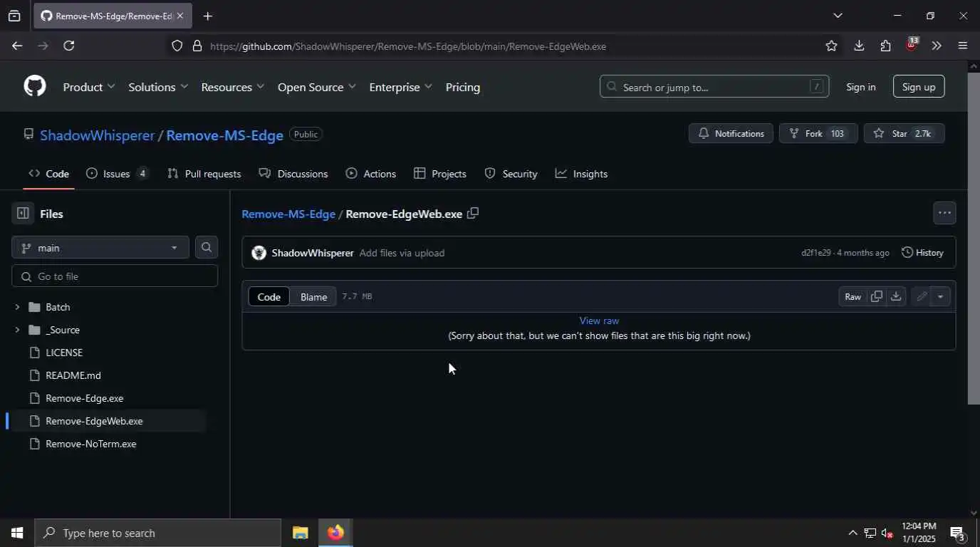Click the file tree search icon
Viewport: 980px width, 547px height.
click(x=207, y=247)
